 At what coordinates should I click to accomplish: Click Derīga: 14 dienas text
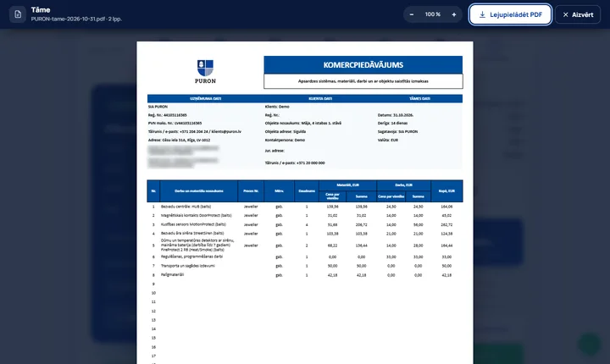pyautogui.click(x=392, y=123)
